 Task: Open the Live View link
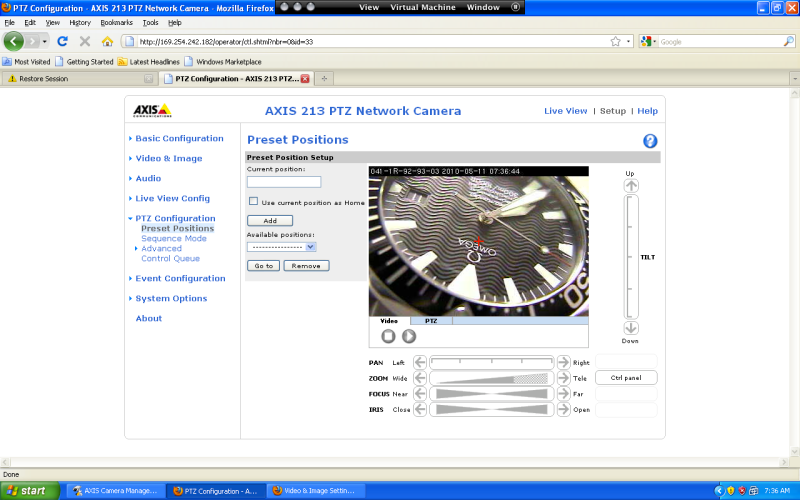[x=565, y=111]
